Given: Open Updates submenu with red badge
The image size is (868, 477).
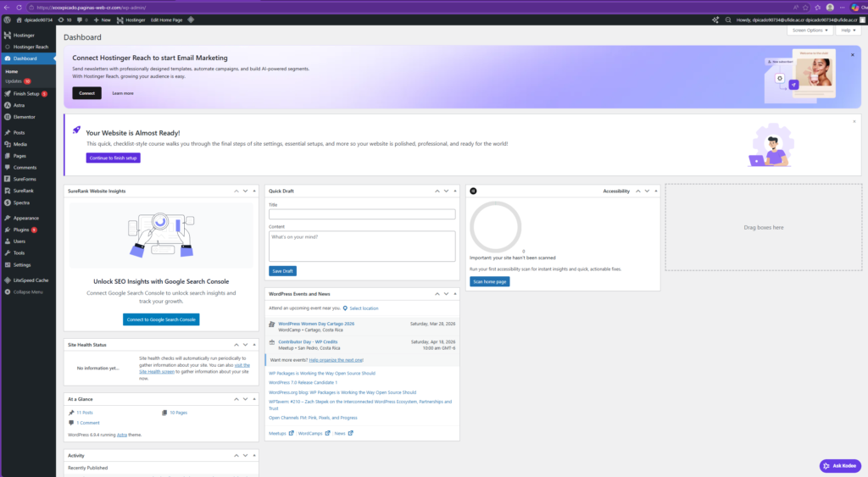Looking at the screenshot, I should pos(18,81).
